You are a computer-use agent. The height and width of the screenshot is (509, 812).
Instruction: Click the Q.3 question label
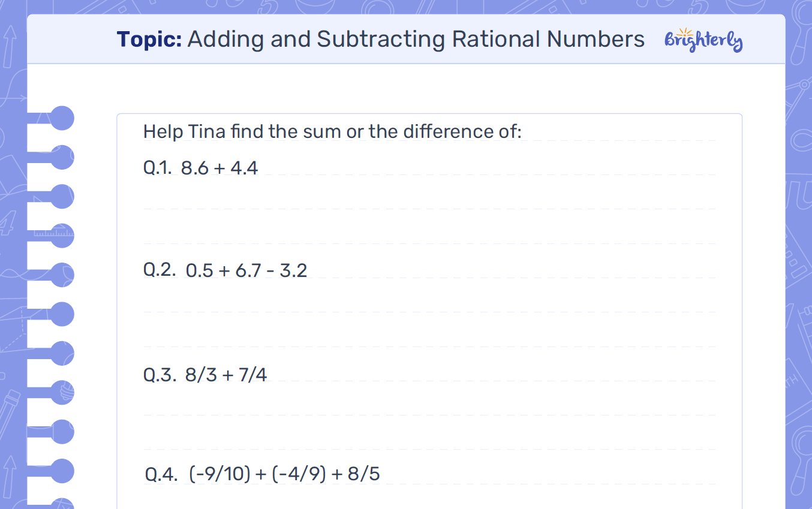(x=160, y=375)
